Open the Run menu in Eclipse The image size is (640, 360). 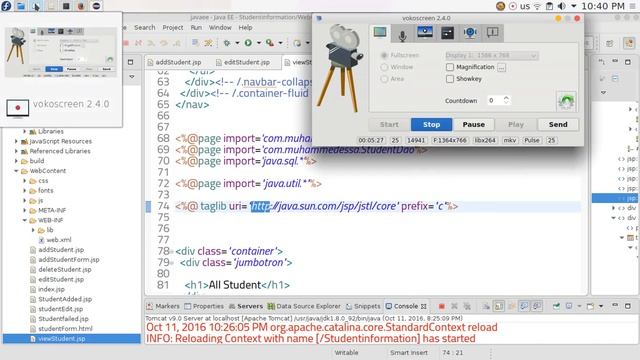coord(196,27)
